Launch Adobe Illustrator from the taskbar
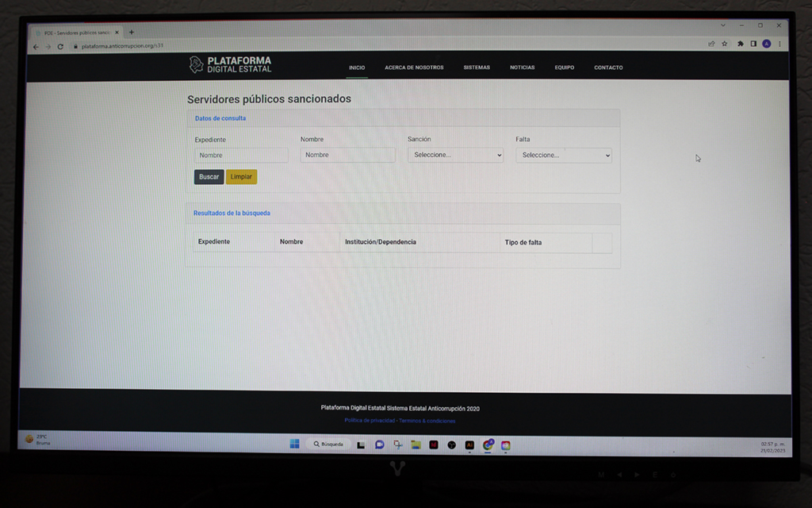The width and height of the screenshot is (812, 508). pyautogui.click(x=469, y=445)
